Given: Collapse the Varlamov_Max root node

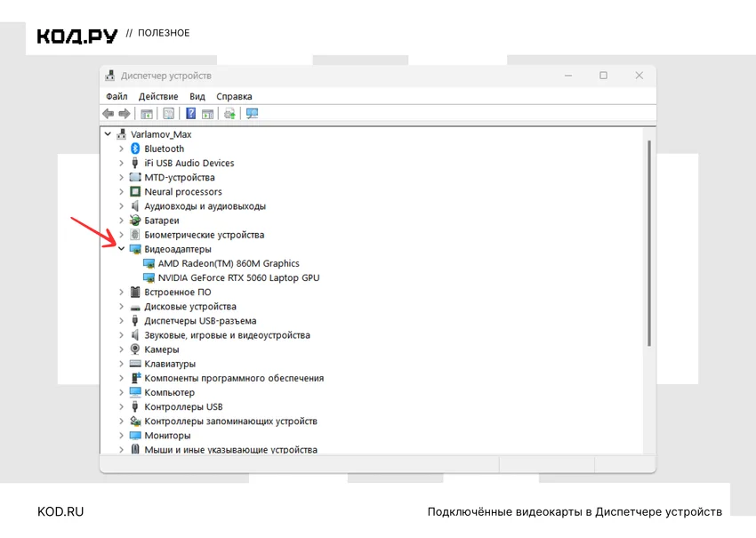Looking at the screenshot, I should click(108, 134).
